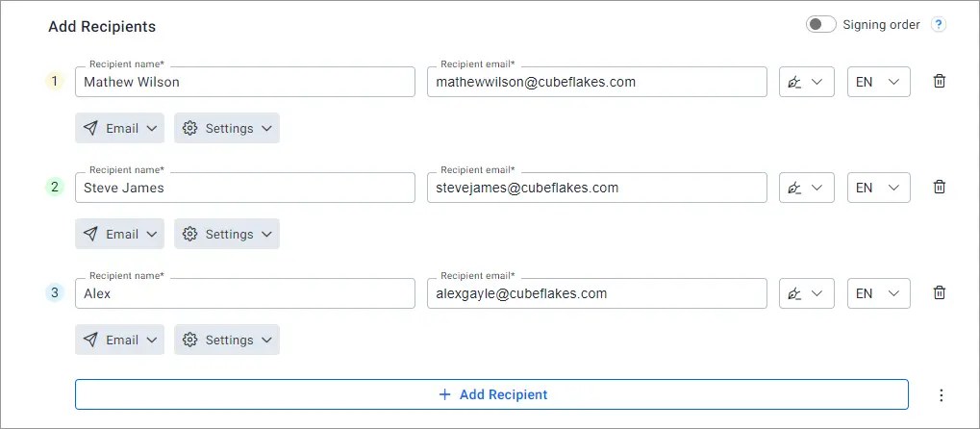Expand Email delivery dropdown under Mathew Wilson
The image size is (980, 429).
120,128
